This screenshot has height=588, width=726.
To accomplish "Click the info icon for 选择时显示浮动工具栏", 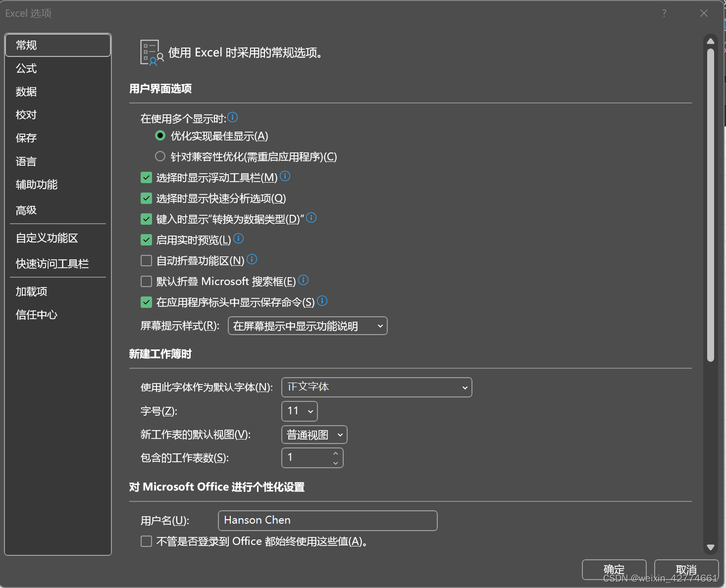I will [285, 176].
